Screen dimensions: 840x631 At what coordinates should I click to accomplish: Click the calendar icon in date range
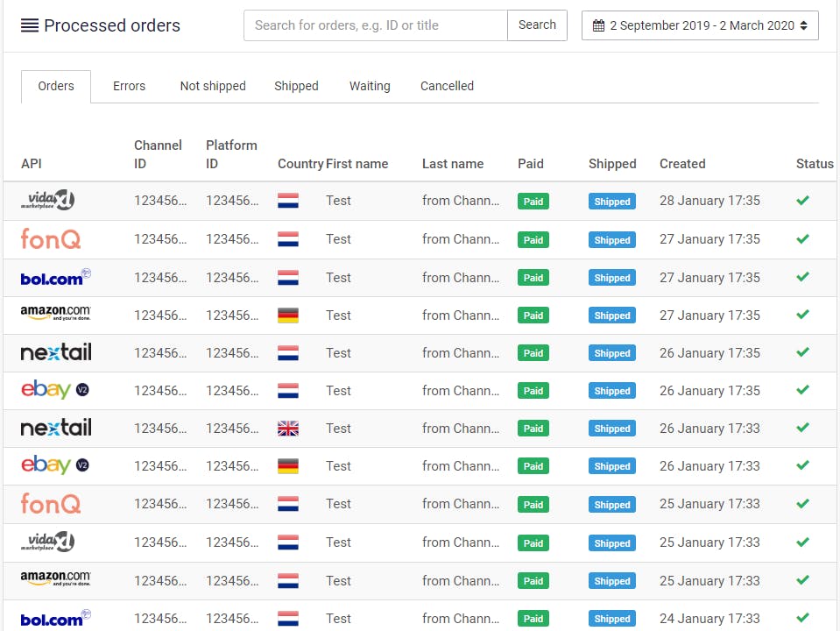pyautogui.click(x=598, y=25)
